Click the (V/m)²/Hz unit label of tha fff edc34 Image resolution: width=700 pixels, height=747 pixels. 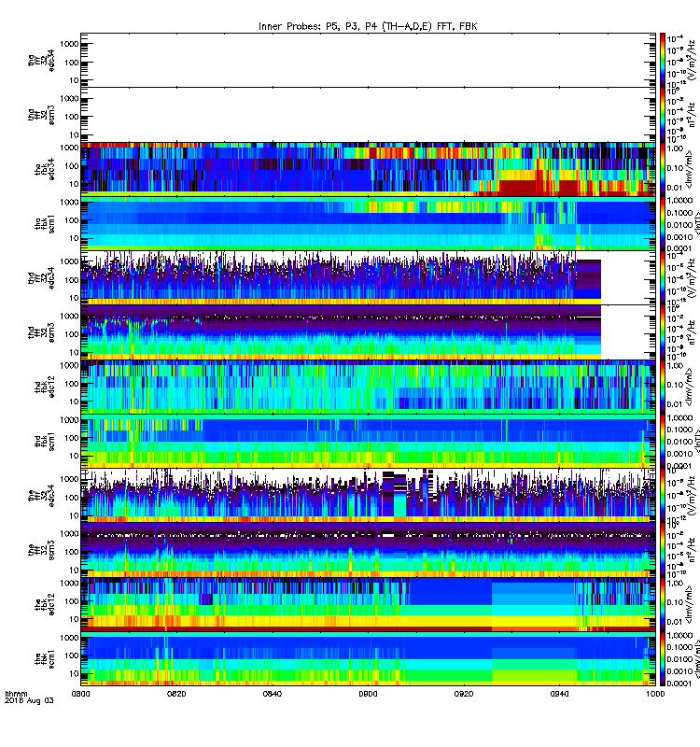pos(693,58)
